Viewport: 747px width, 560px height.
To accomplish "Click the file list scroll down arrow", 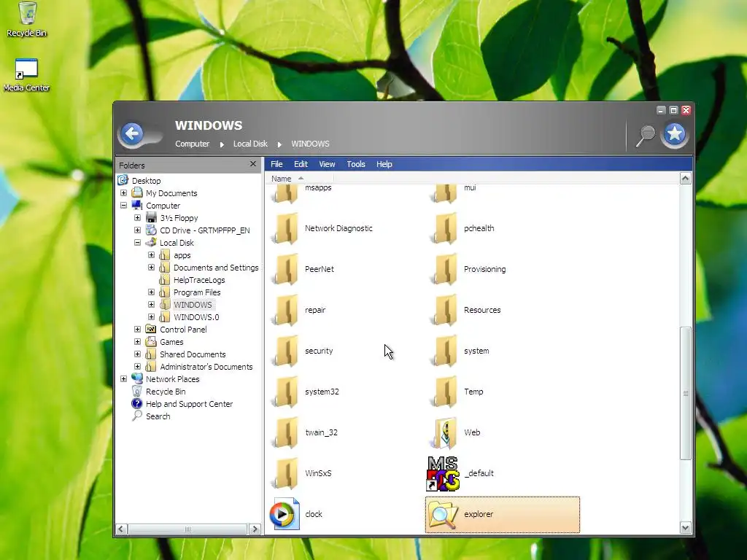I will pyautogui.click(x=686, y=527).
